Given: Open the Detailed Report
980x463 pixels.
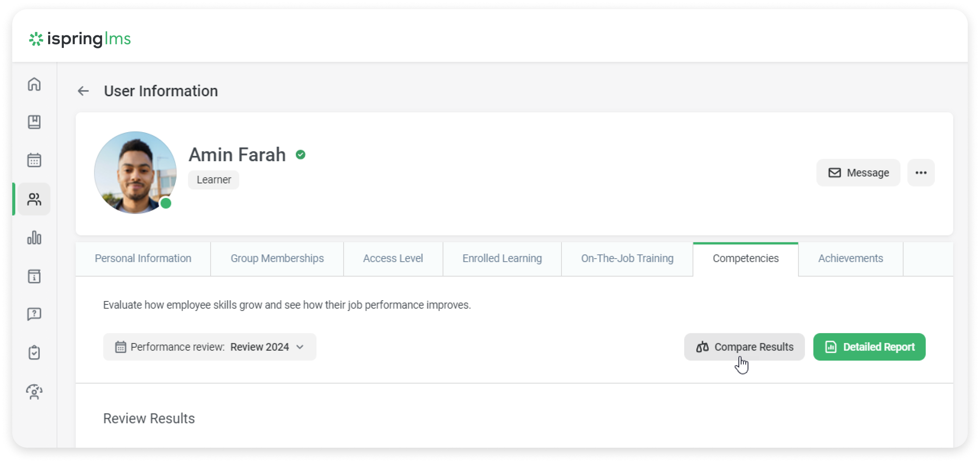Looking at the screenshot, I should pos(869,347).
